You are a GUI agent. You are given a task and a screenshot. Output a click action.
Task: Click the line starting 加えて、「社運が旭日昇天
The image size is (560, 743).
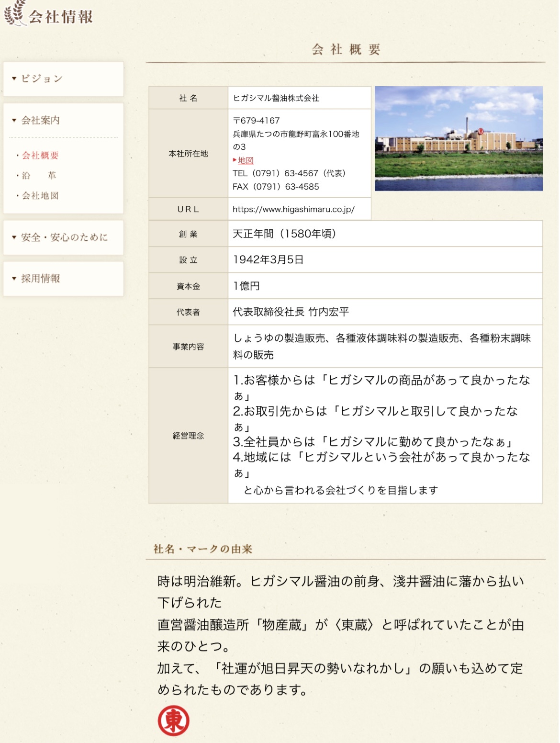pyautogui.click(x=341, y=679)
